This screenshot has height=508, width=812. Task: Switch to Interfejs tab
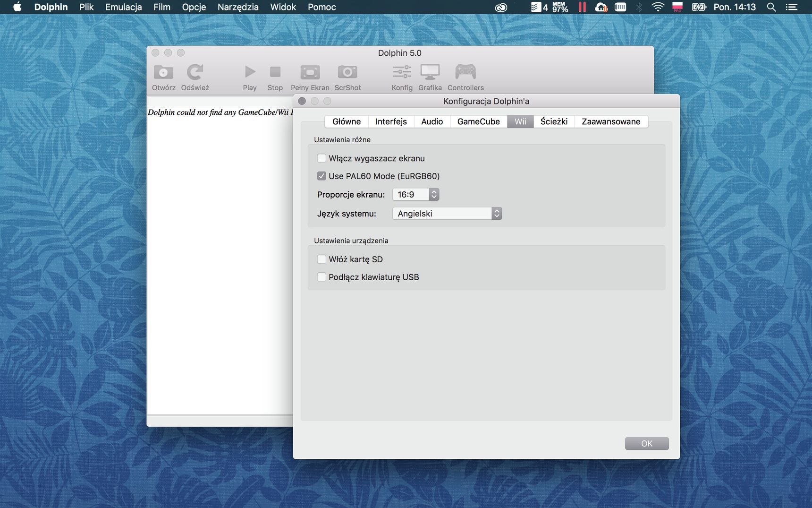[391, 121]
